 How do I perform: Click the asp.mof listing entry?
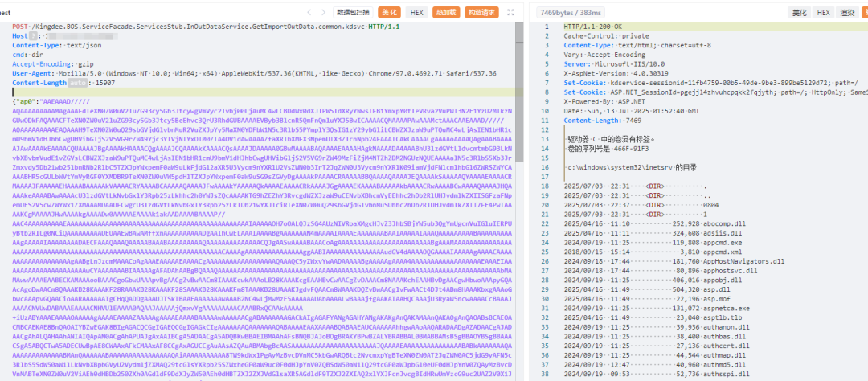point(645,299)
